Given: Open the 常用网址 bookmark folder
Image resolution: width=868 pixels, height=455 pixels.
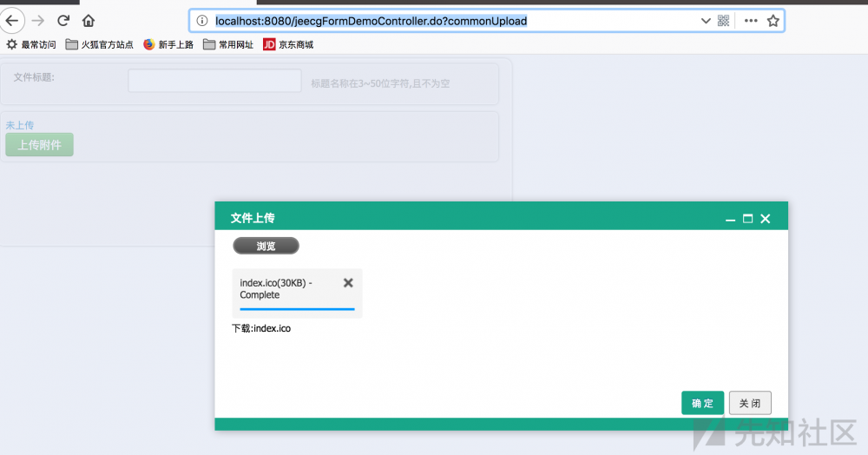Looking at the screenshot, I should (228, 45).
